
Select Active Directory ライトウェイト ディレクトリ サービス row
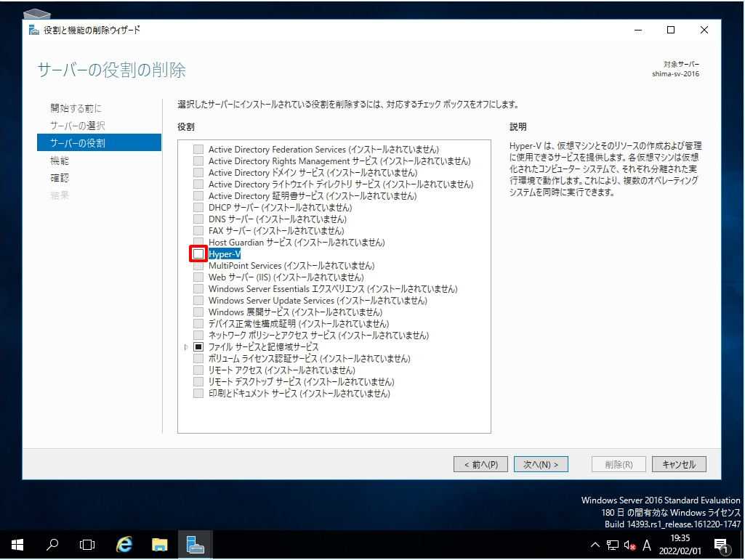point(341,184)
